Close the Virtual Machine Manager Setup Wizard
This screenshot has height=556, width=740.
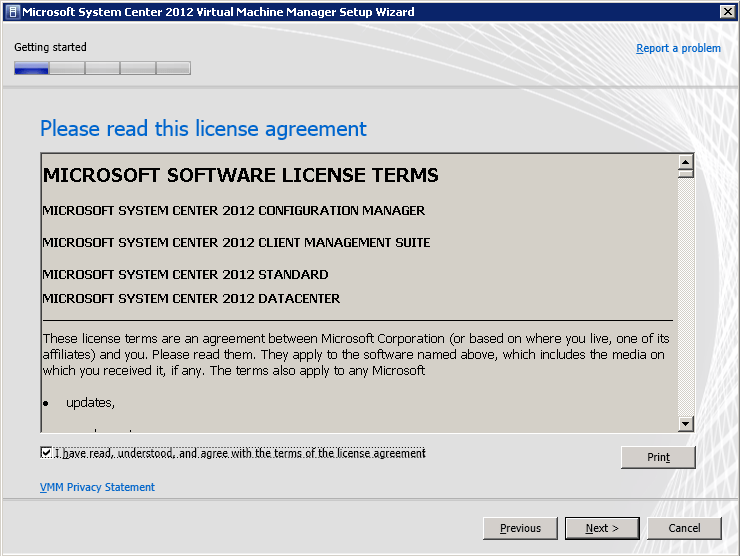(727, 12)
